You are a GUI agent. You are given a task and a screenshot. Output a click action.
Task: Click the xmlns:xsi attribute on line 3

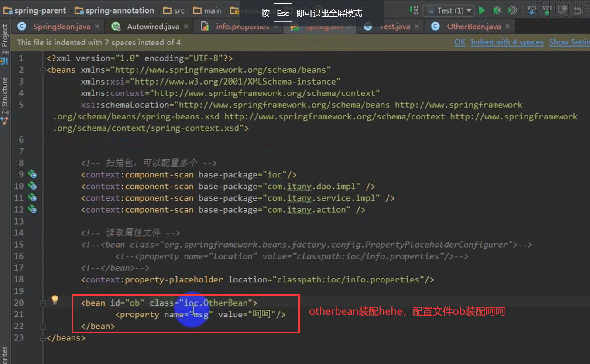click(x=211, y=82)
